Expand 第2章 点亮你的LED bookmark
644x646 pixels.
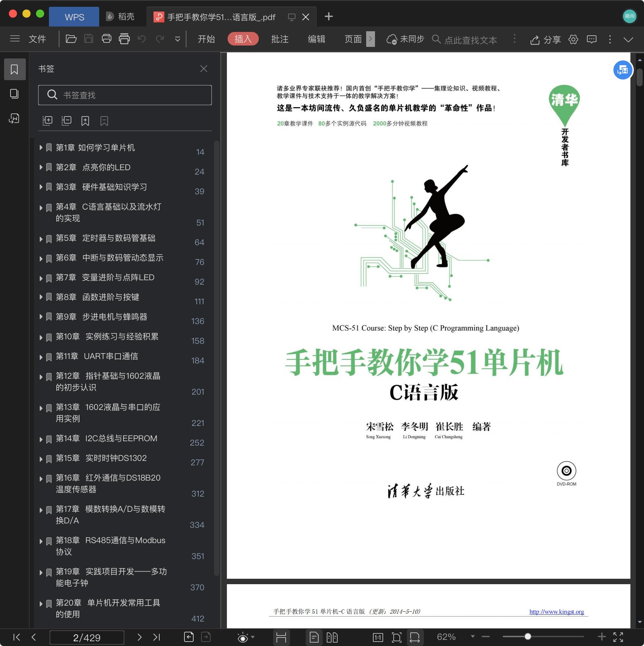[41, 167]
